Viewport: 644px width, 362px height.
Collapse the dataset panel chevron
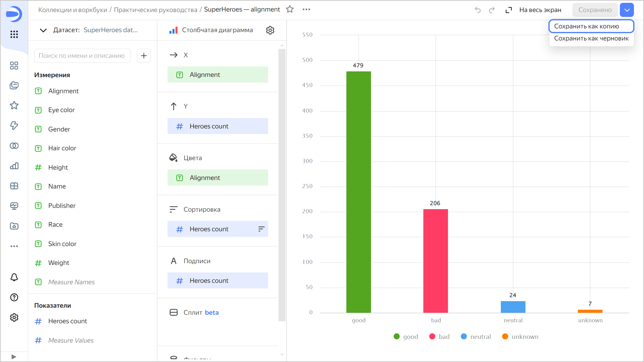click(x=43, y=30)
